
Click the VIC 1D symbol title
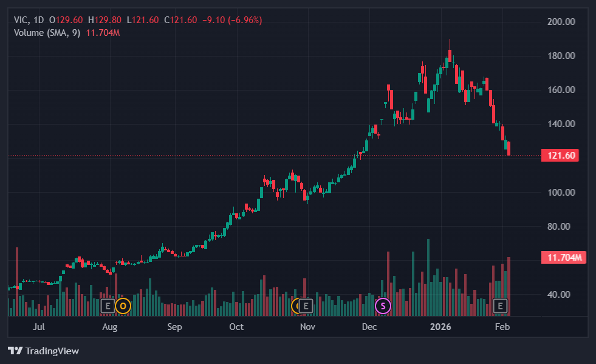coord(30,20)
